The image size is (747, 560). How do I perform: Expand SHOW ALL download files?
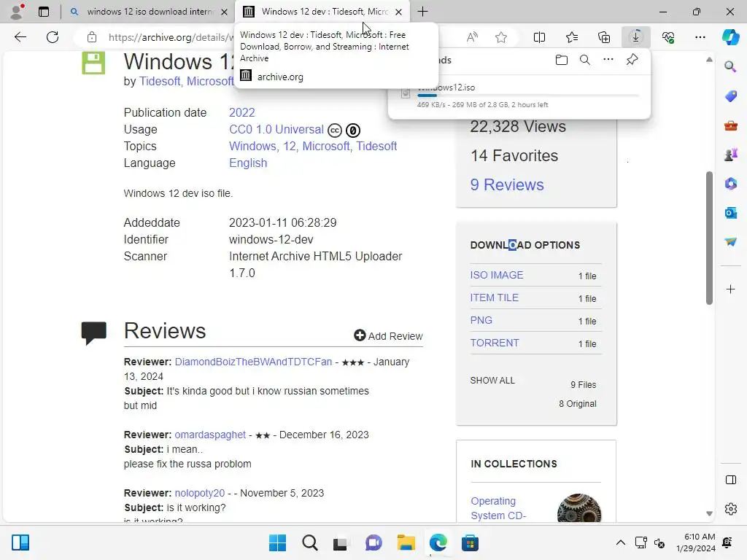point(492,381)
